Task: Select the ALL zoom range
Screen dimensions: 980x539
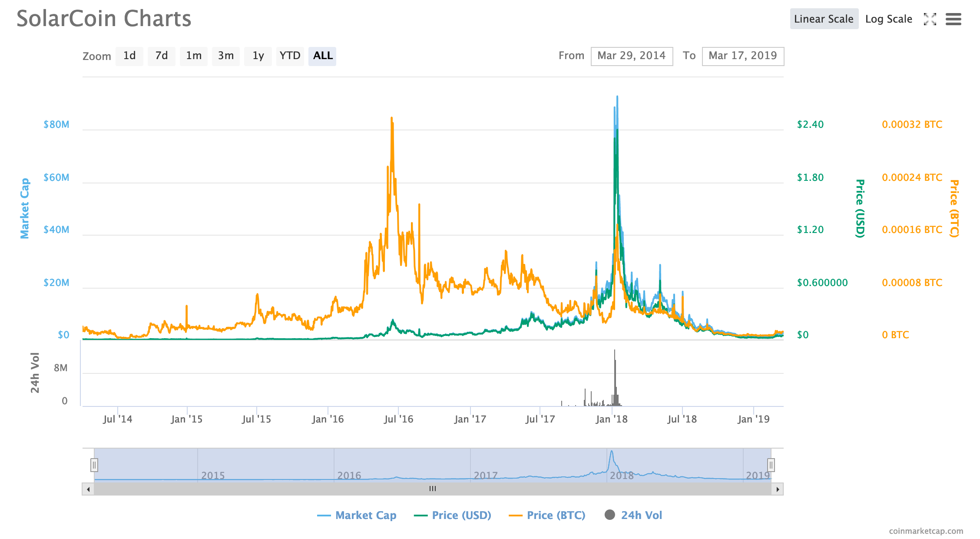Action: (322, 56)
